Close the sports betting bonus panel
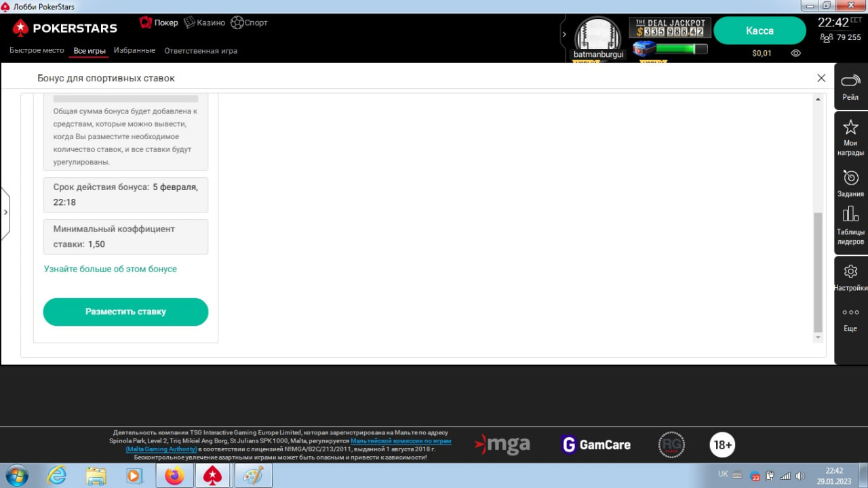This screenshot has width=868, height=488. 821,78
